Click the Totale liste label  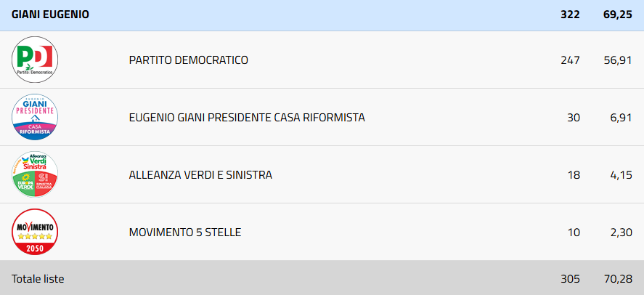tap(38, 278)
